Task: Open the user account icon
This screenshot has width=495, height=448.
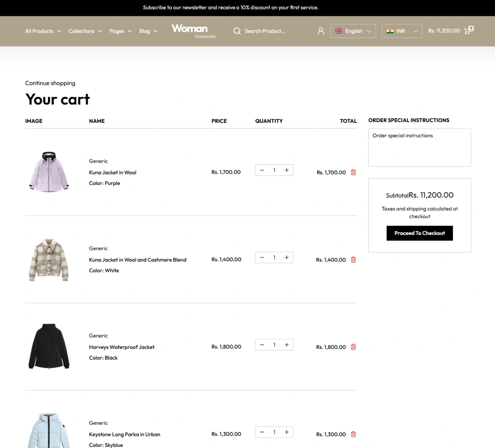Action: (x=320, y=31)
